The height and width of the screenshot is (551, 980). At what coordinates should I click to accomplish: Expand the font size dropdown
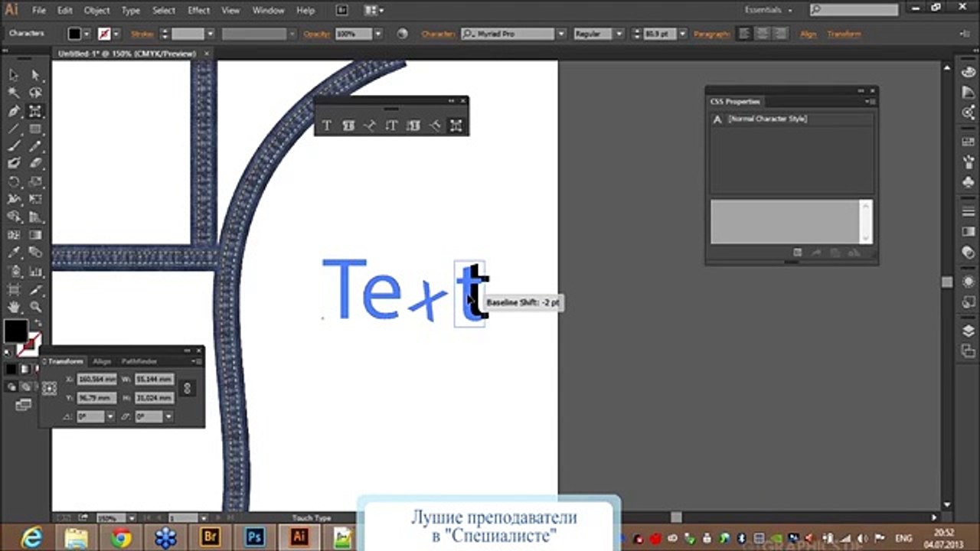[x=682, y=34]
